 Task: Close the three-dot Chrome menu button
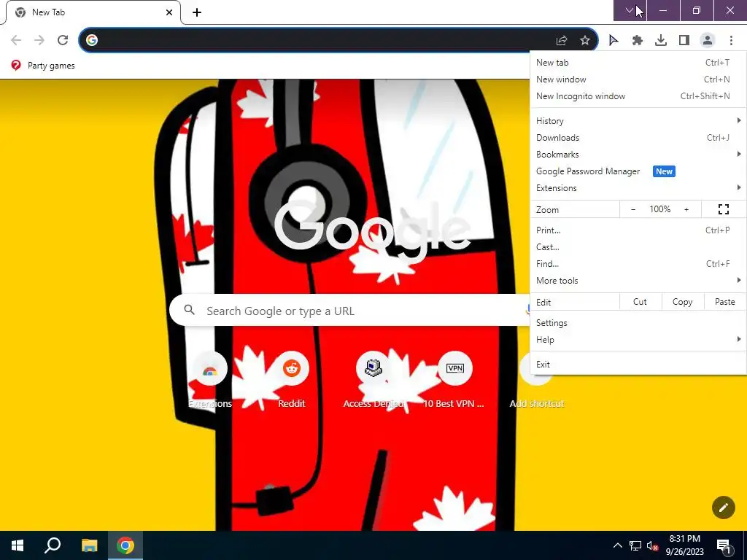[x=731, y=41]
